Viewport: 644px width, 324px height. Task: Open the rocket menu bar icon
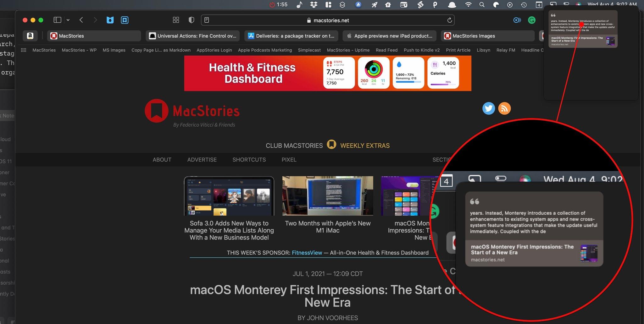tap(374, 4)
